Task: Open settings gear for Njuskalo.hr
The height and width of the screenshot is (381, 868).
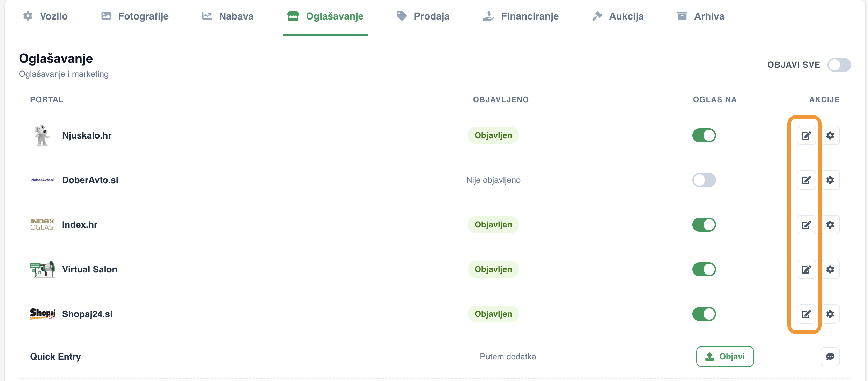Action: [830, 135]
